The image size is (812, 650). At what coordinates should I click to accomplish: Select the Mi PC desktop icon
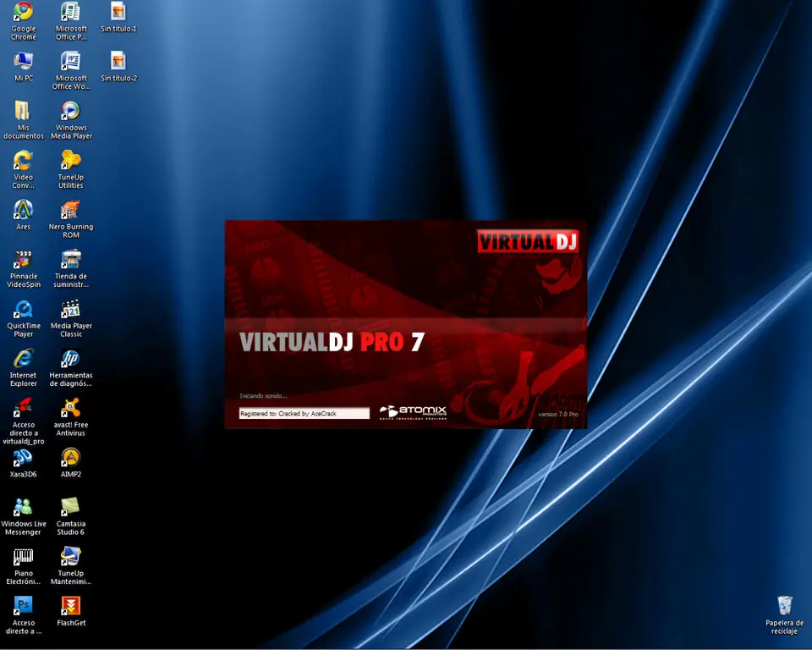point(24,62)
